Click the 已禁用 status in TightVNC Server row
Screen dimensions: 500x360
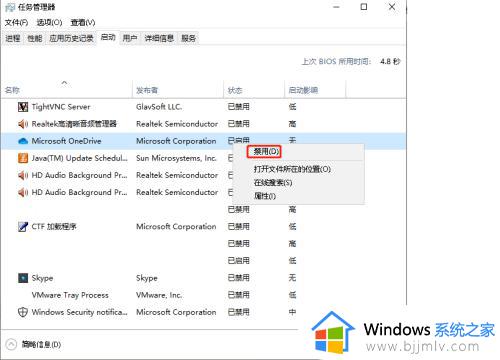pyautogui.click(x=238, y=107)
